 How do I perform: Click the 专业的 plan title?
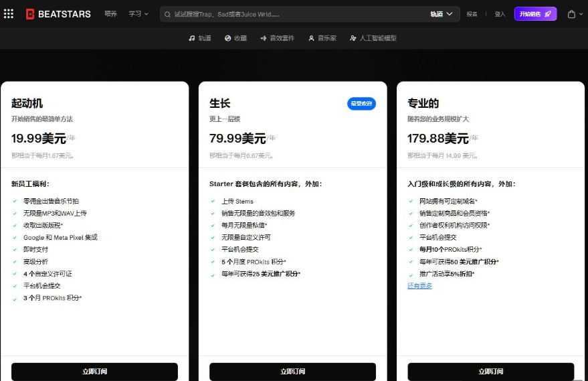(423, 103)
